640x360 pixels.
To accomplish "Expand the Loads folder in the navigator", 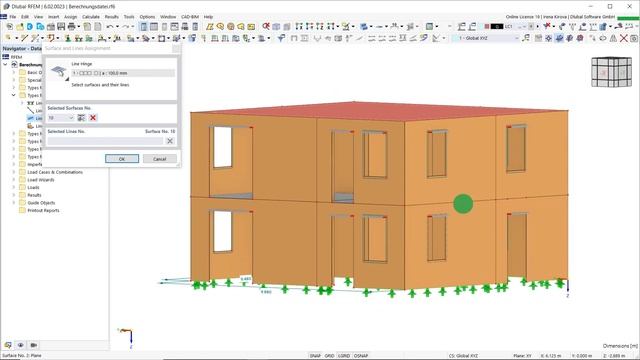I will (x=13, y=187).
